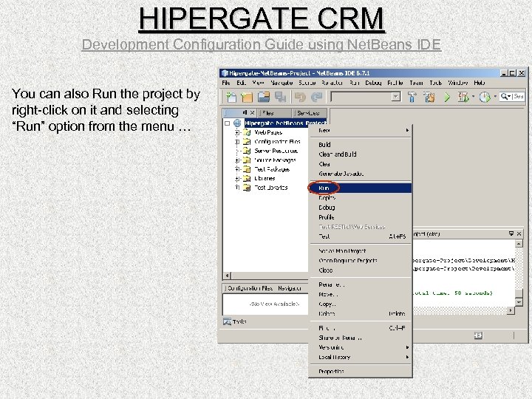Select Run in the context menu
The width and height of the screenshot is (532, 399).
tap(361, 188)
